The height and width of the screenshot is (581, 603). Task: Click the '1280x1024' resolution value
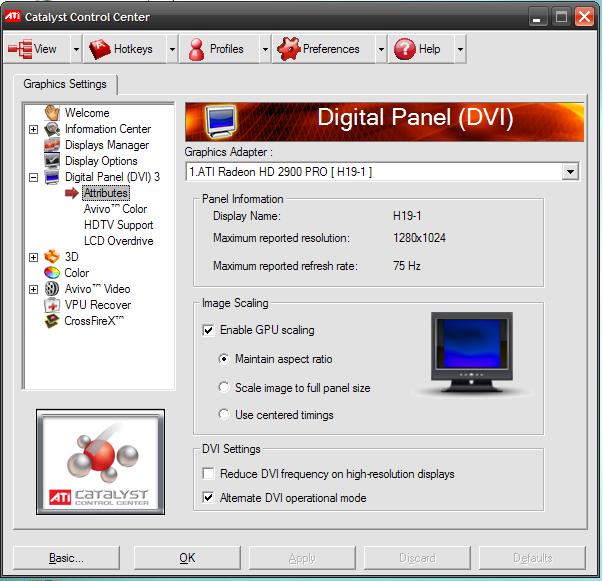pyautogui.click(x=419, y=238)
